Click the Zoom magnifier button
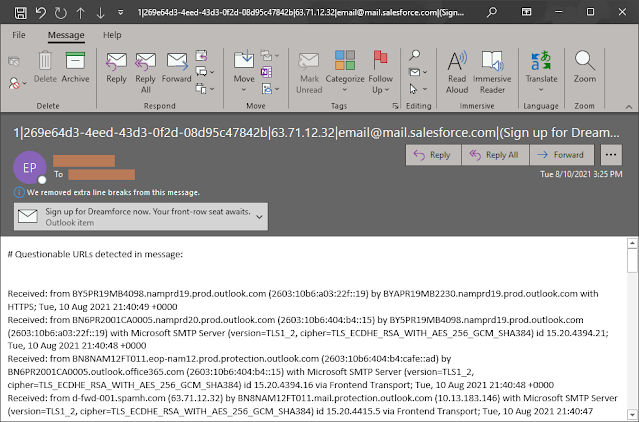The height and width of the screenshot is (422, 639). tap(585, 67)
